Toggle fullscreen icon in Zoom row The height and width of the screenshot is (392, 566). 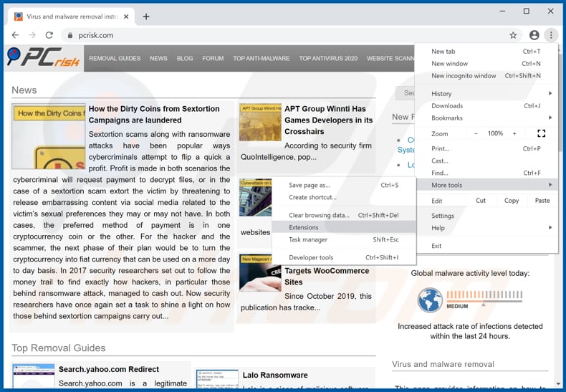(x=541, y=133)
